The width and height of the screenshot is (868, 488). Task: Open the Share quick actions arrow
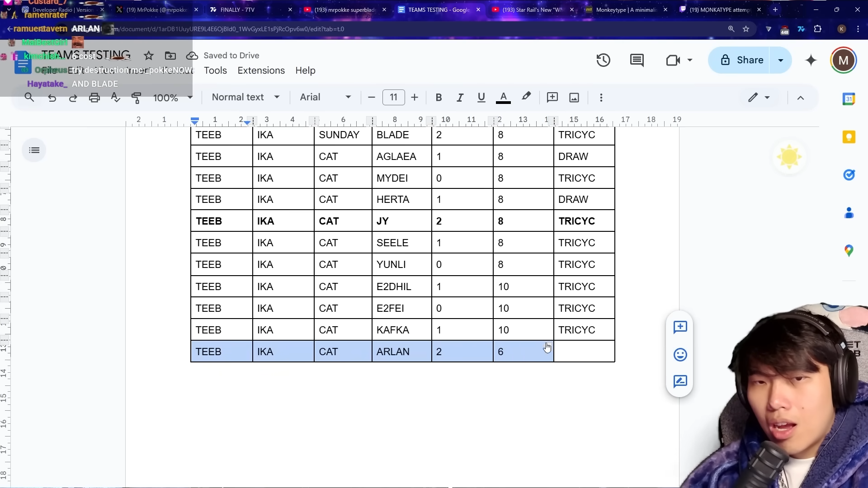click(781, 60)
